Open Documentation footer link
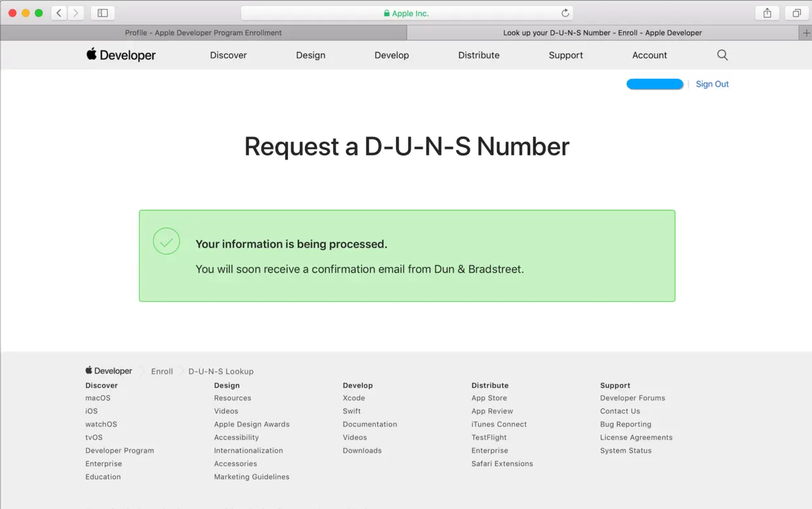 point(370,424)
